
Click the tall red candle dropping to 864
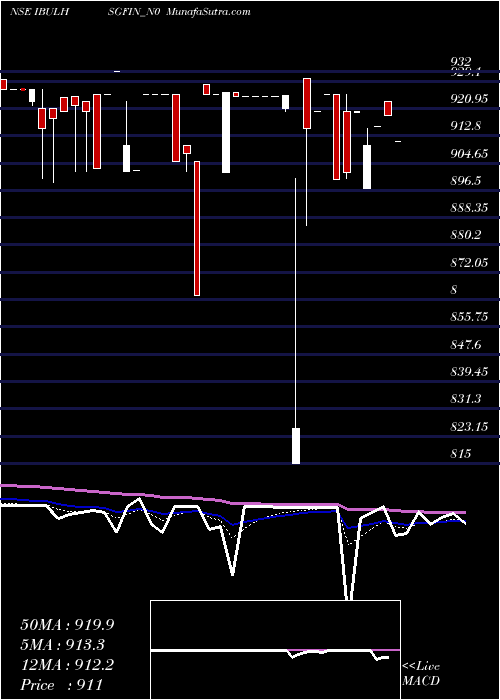(x=196, y=228)
